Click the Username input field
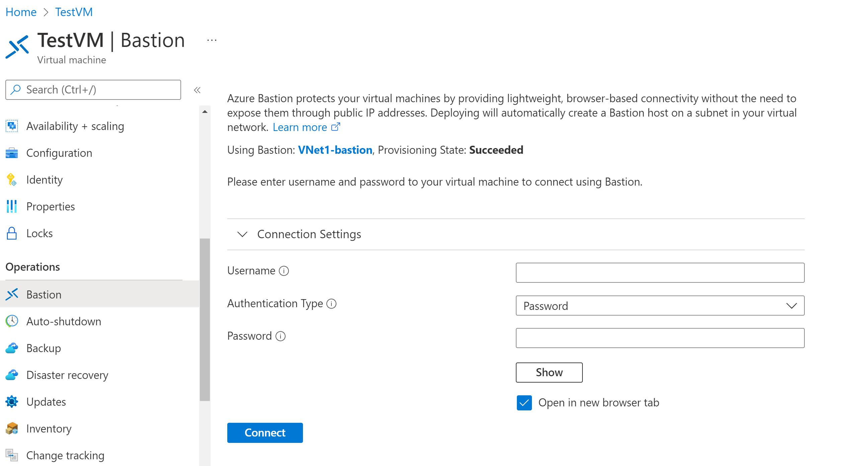 (660, 273)
